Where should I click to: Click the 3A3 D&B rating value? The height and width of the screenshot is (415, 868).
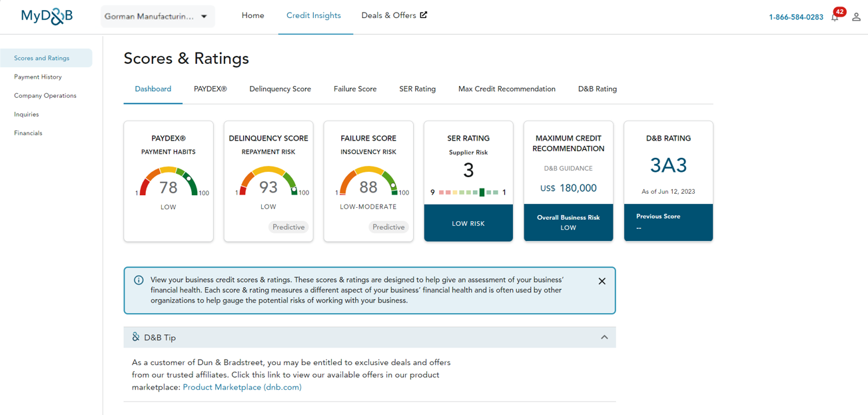click(x=668, y=165)
